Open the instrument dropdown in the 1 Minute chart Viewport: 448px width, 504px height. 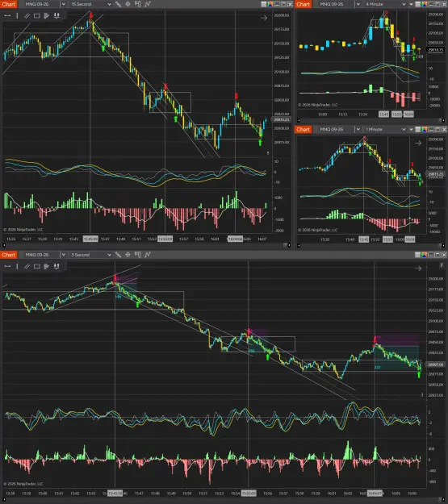pyautogui.click(x=358, y=129)
